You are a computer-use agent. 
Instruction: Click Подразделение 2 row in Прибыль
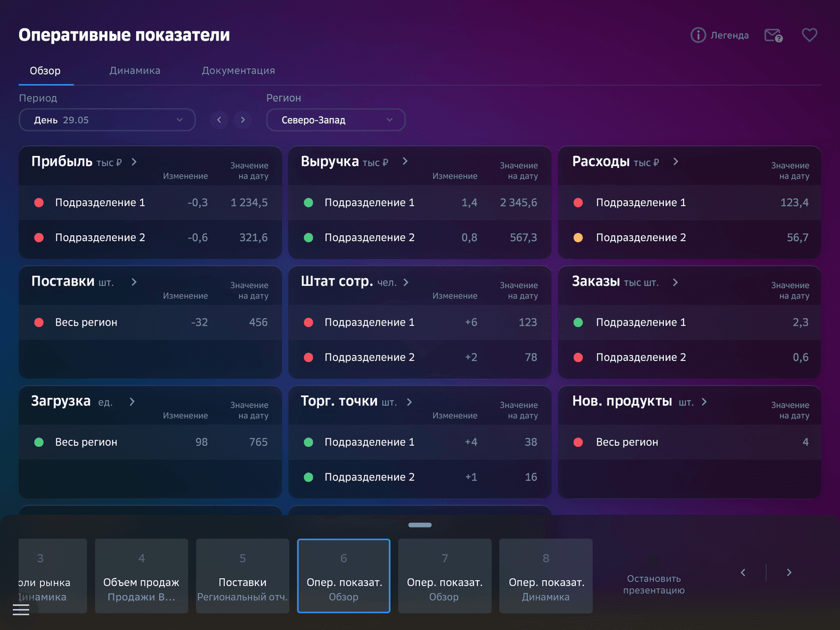pos(150,237)
